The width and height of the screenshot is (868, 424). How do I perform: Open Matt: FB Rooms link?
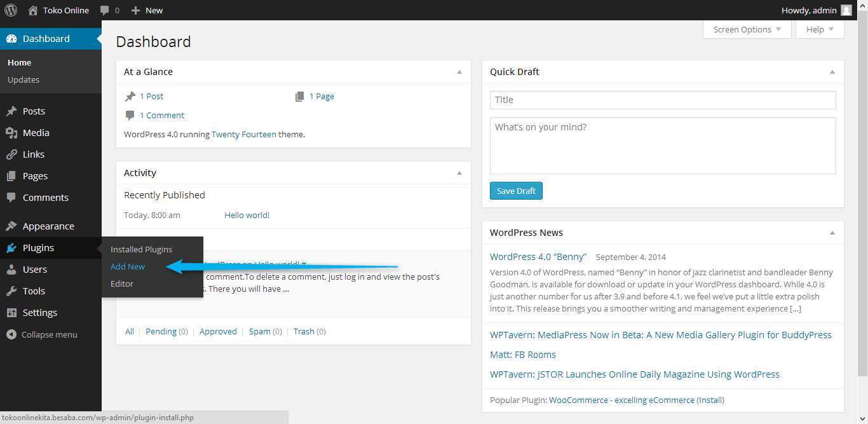click(523, 355)
